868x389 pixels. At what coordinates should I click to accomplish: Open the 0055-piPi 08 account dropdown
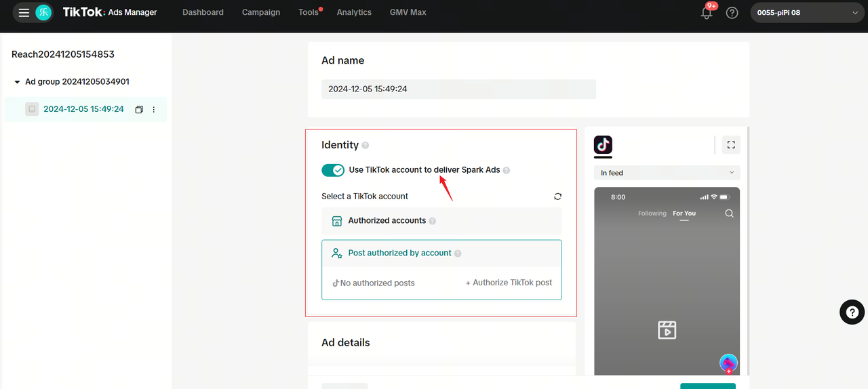tap(807, 12)
